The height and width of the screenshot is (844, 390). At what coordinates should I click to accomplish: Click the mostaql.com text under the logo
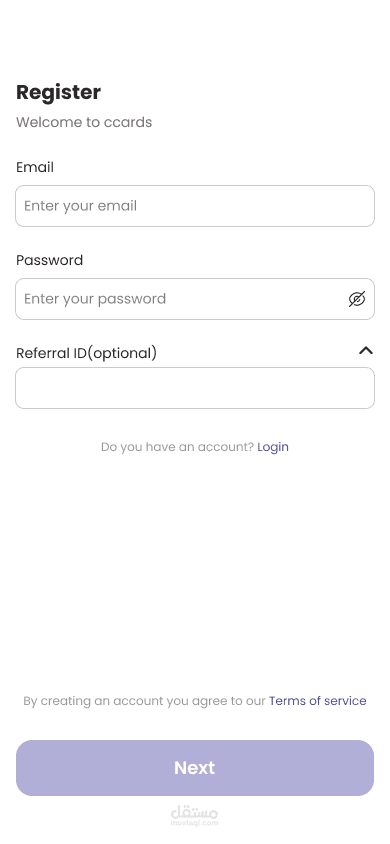click(x=195, y=822)
